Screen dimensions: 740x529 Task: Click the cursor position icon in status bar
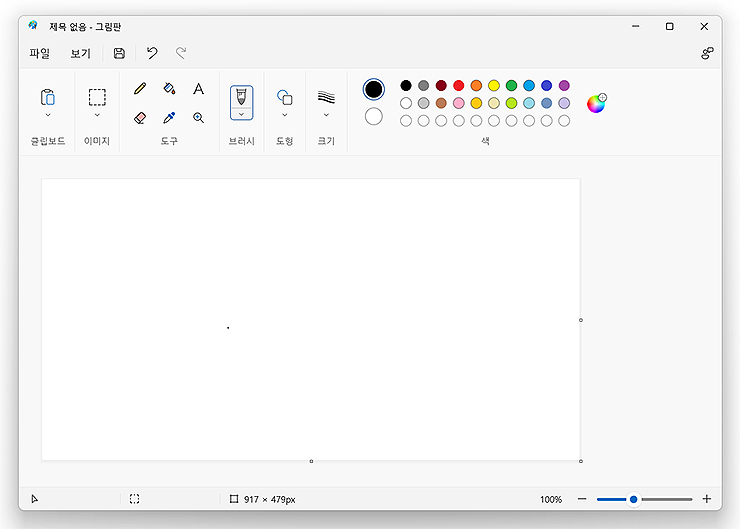(34, 499)
